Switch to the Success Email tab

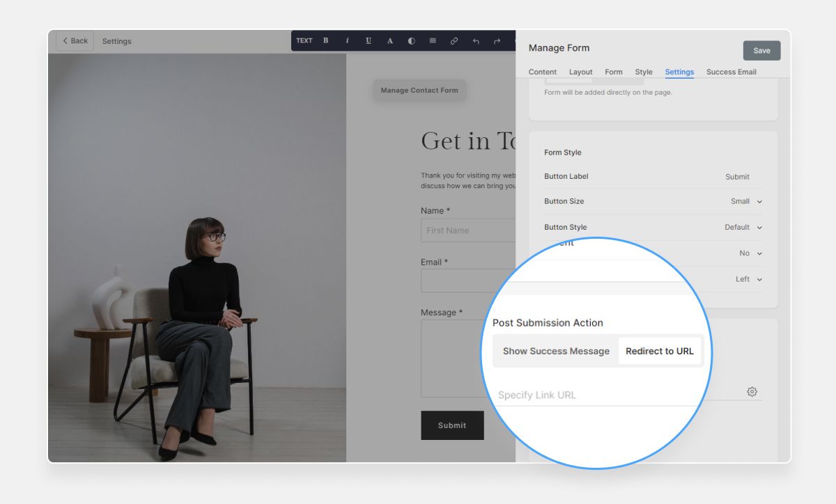[731, 72]
